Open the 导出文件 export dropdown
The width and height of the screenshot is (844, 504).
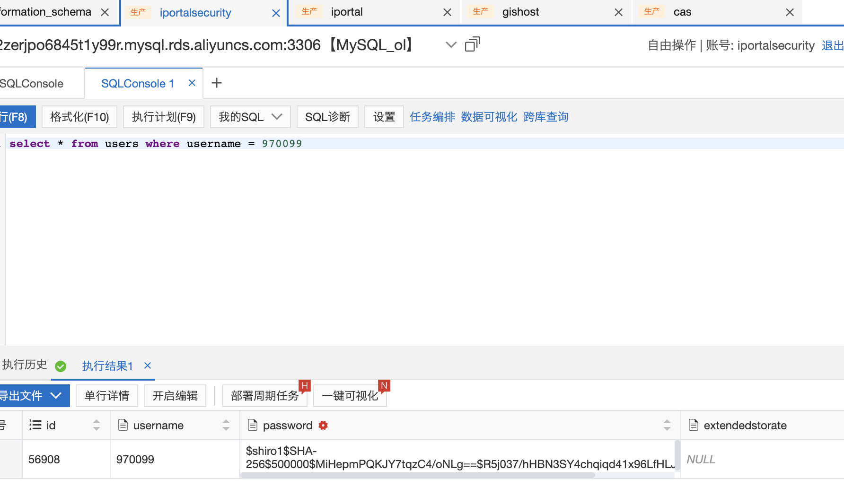coord(33,396)
